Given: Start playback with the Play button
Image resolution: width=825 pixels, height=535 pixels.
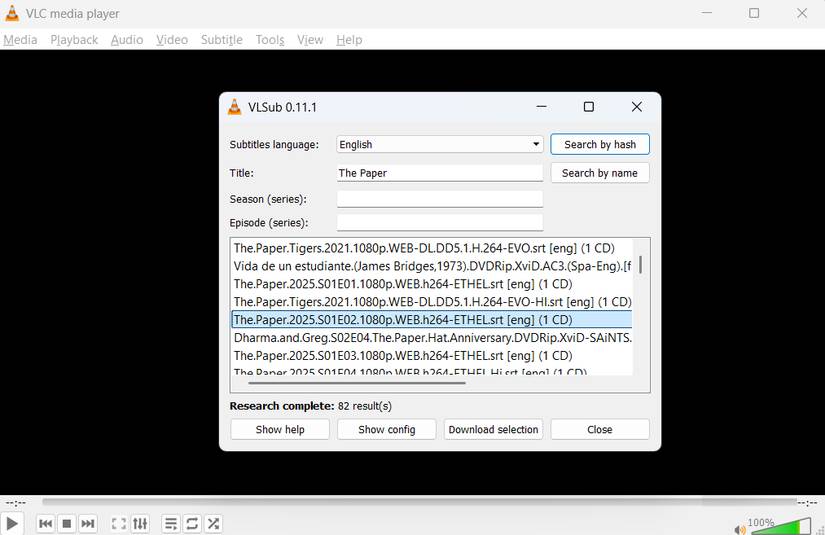Looking at the screenshot, I should pyautogui.click(x=12, y=523).
